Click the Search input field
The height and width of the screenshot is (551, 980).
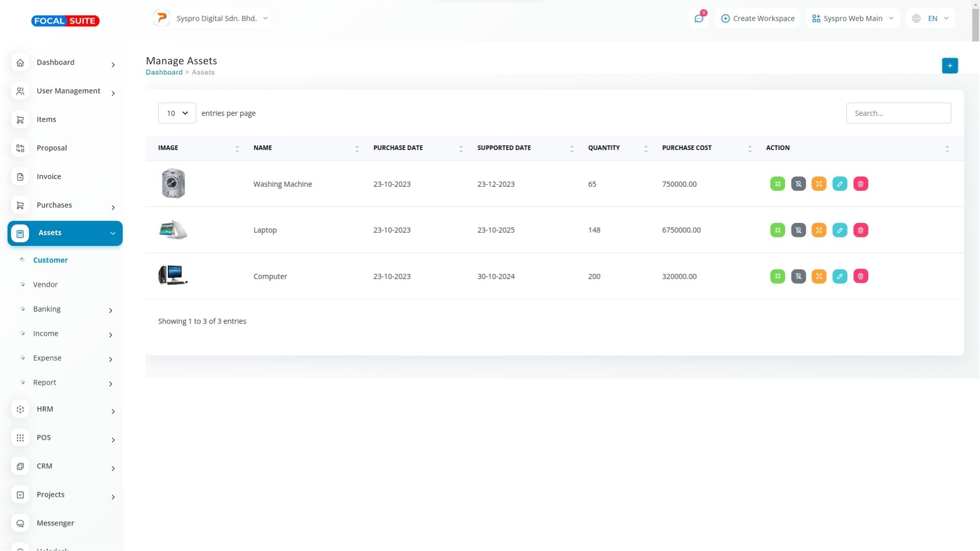[898, 113]
